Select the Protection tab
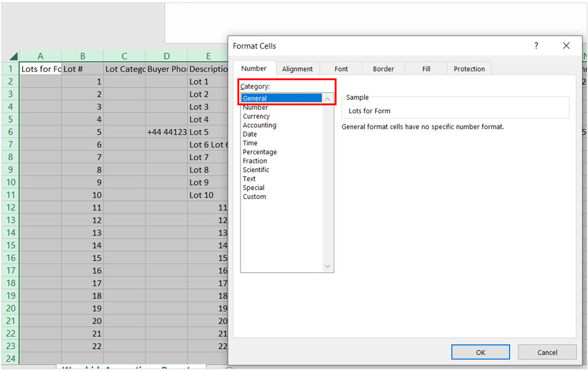The image size is (588, 371). pos(469,69)
